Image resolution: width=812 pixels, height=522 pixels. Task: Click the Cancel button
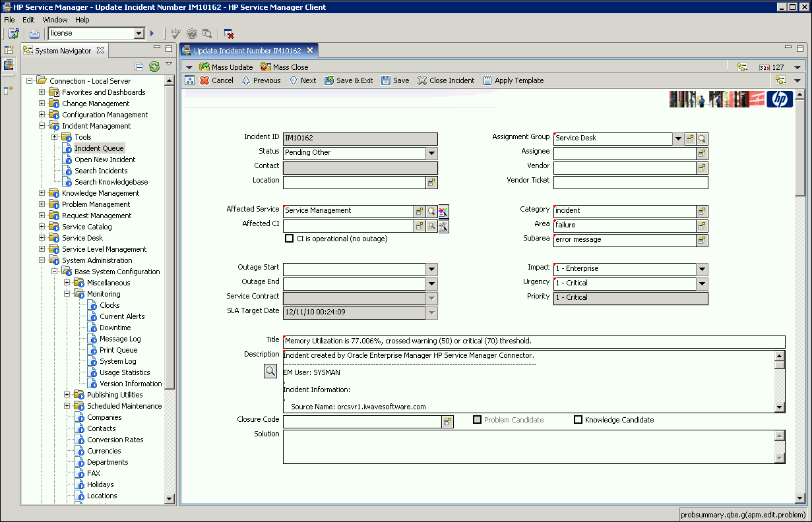tap(217, 80)
